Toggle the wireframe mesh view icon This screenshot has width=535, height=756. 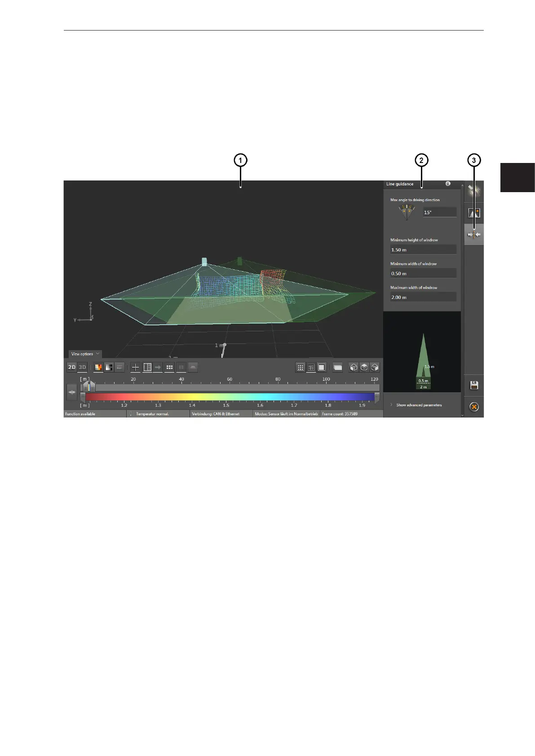[311, 368]
